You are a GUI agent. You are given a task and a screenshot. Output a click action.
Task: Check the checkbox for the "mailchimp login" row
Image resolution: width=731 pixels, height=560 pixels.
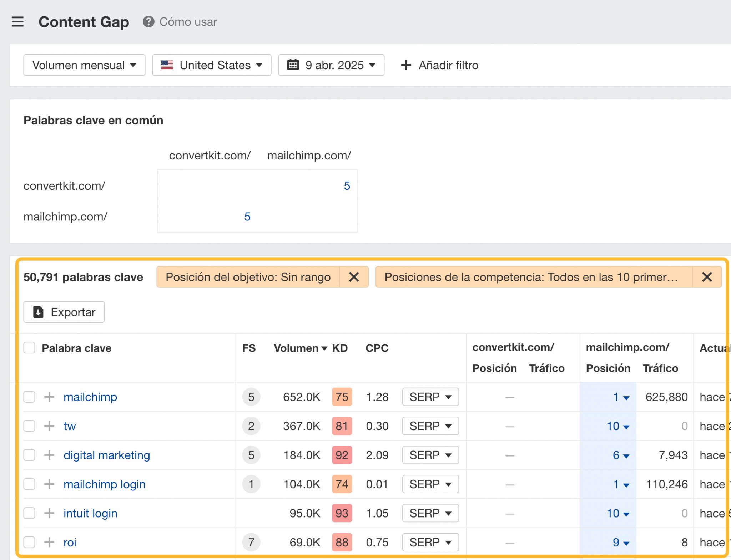pyautogui.click(x=29, y=484)
